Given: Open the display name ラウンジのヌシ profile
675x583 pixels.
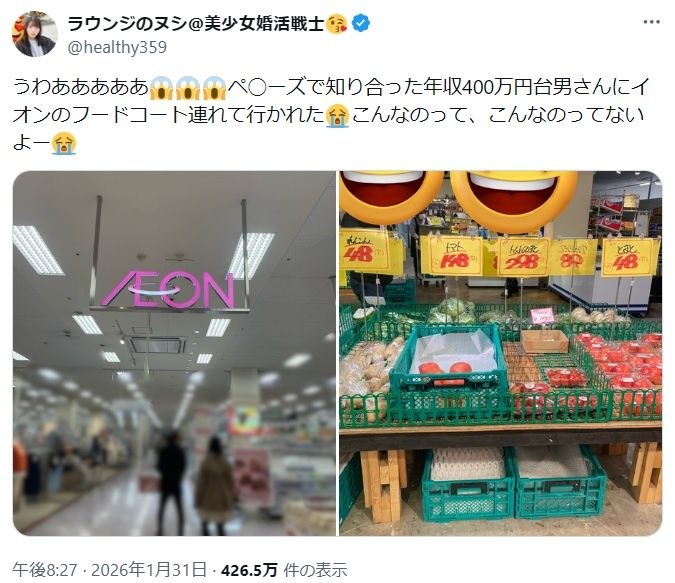Looking at the screenshot, I should point(195,24).
